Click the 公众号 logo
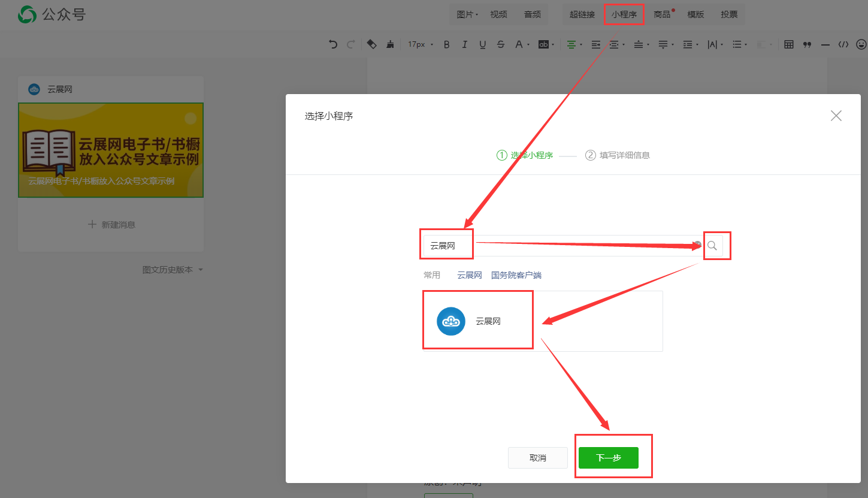The image size is (868, 498). point(52,14)
